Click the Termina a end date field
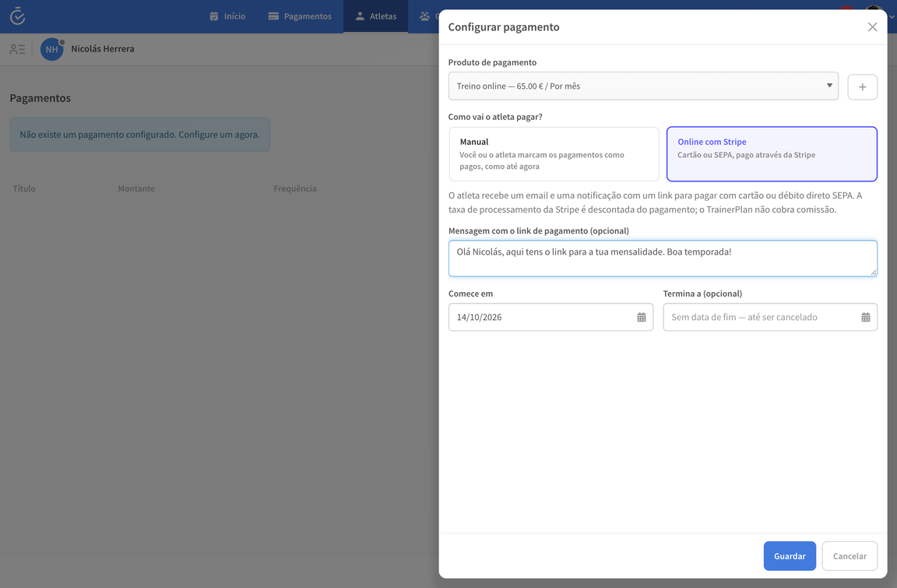Viewport: 897px width, 588px height. 770,317
